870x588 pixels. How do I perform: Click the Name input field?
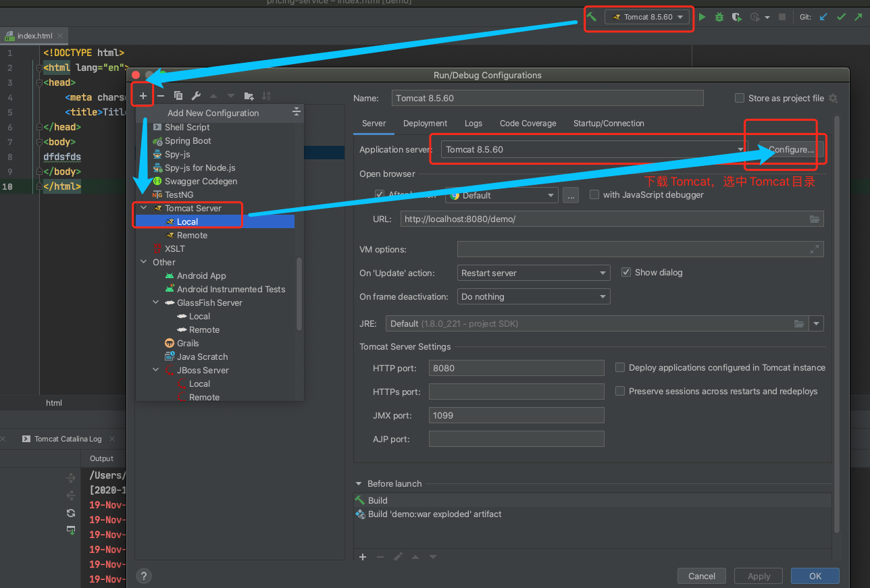(548, 98)
